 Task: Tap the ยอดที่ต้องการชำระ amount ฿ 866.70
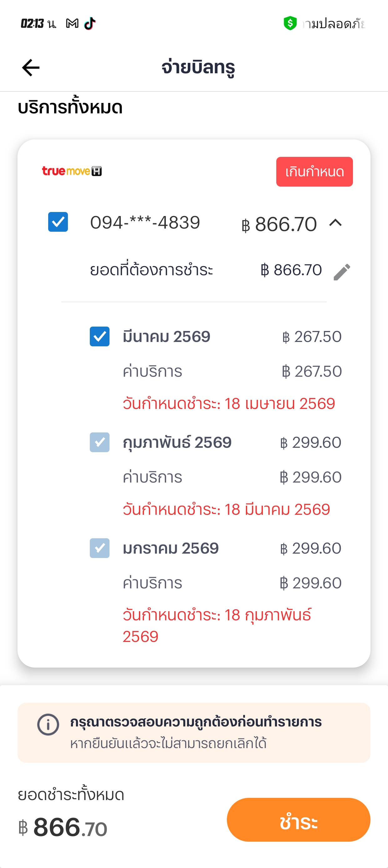[291, 270]
